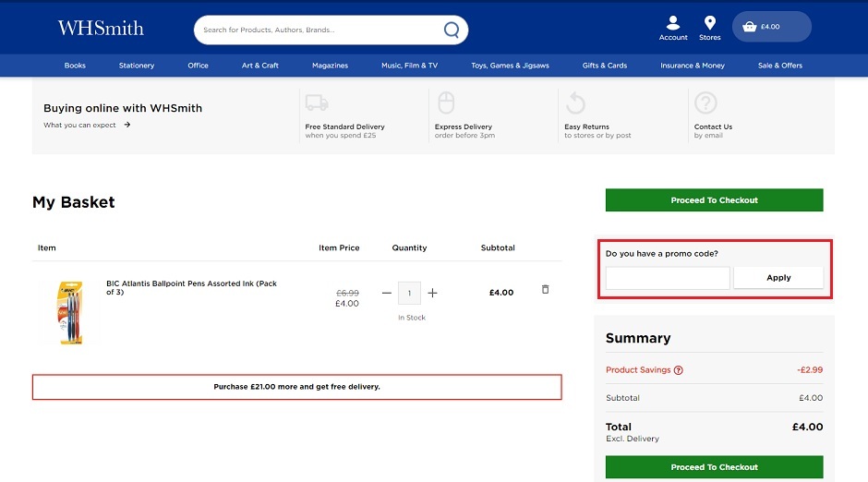Apply the promo code
Image resolution: width=868 pixels, height=482 pixels.
(x=778, y=278)
